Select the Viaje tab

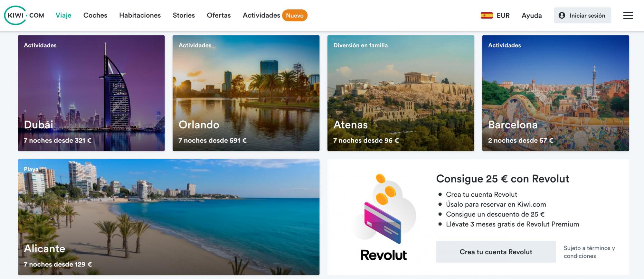tap(63, 15)
